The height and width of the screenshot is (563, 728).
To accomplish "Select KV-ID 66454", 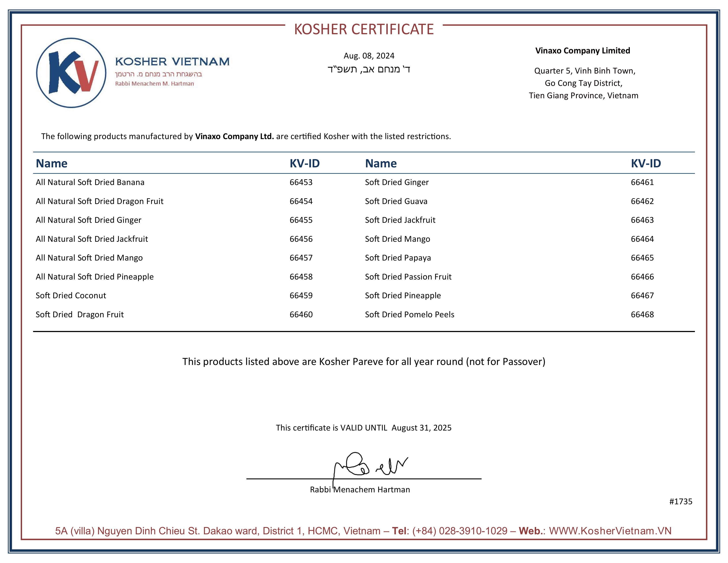I will [301, 201].
